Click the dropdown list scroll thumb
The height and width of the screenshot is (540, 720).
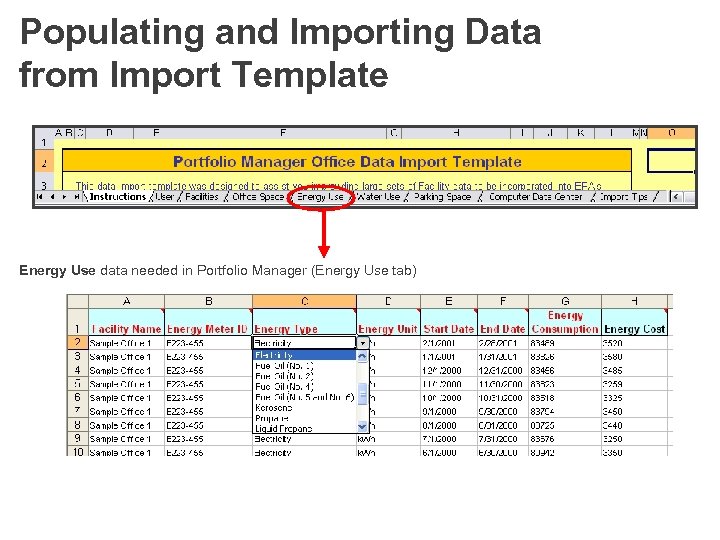pyautogui.click(x=362, y=394)
